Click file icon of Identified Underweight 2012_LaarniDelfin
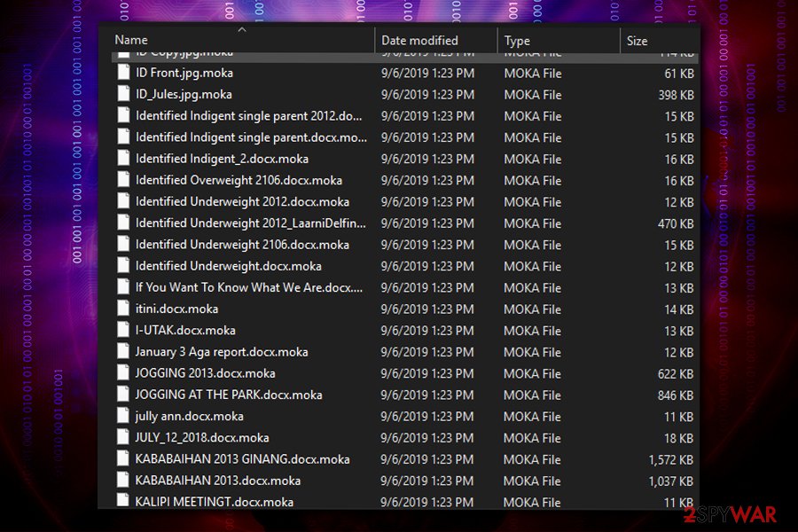 [x=123, y=223]
